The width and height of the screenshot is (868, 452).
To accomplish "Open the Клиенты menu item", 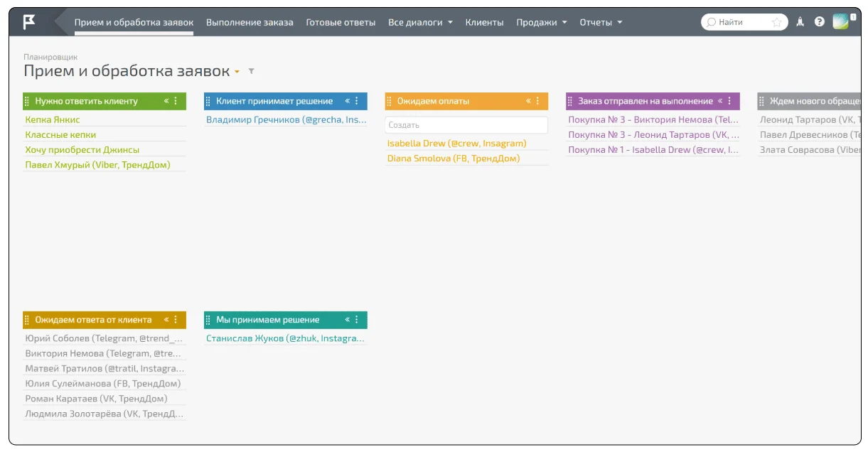I will (x=485, y=22).
